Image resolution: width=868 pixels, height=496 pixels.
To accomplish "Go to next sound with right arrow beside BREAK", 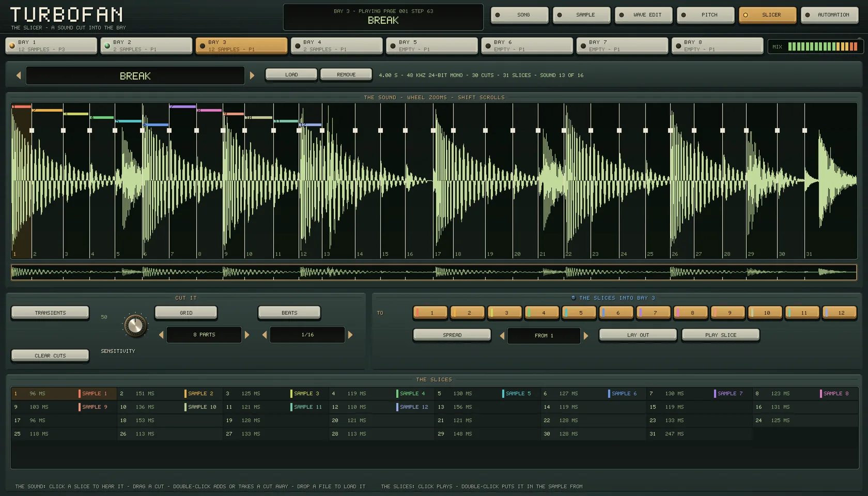I will (x=252, y=75).
